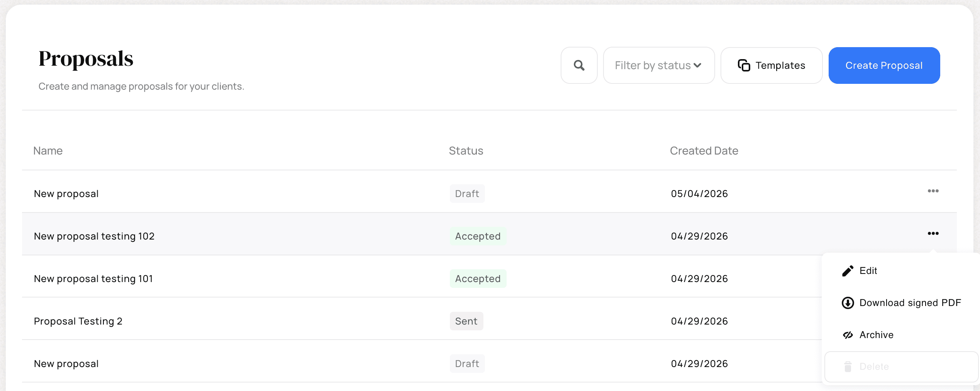
Task: Click the Accepted badge for testing 101
Action: tap(478, 279)
